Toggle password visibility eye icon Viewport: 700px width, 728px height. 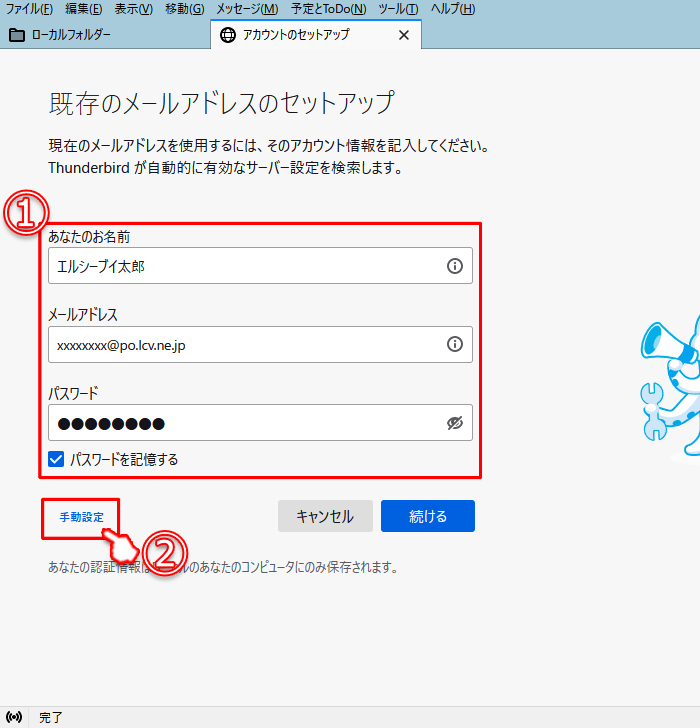pyautogui.click(x=454, y=423)
